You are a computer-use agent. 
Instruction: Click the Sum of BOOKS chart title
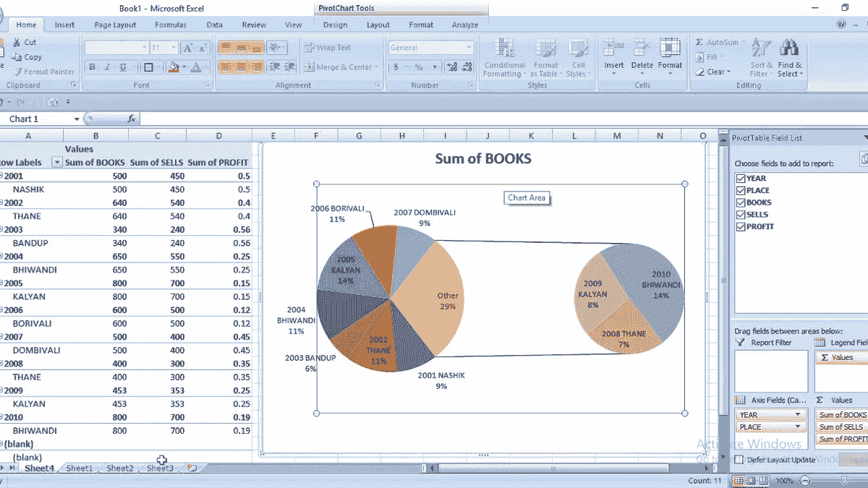[x=482, y=159]
